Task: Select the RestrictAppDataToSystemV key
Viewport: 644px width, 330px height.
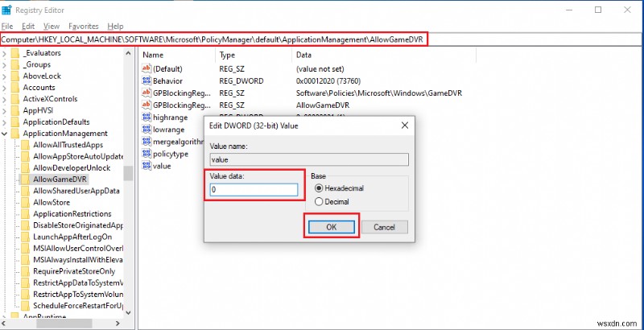Action: coord(78,283)
